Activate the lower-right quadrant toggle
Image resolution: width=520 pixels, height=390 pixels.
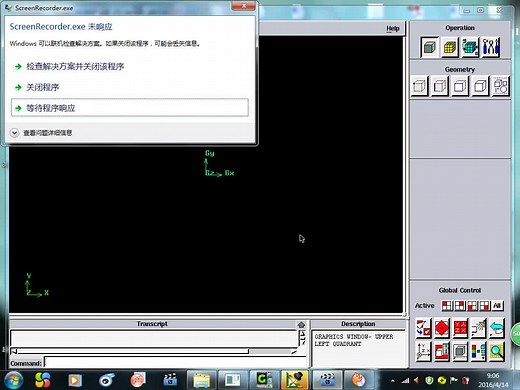(x=485, y=306)
